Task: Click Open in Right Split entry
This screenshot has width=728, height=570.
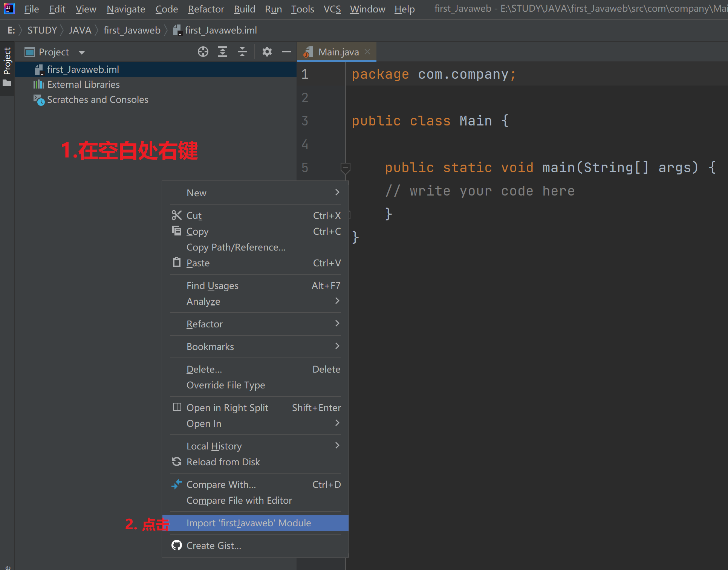Action: click(x=227, y=408)
